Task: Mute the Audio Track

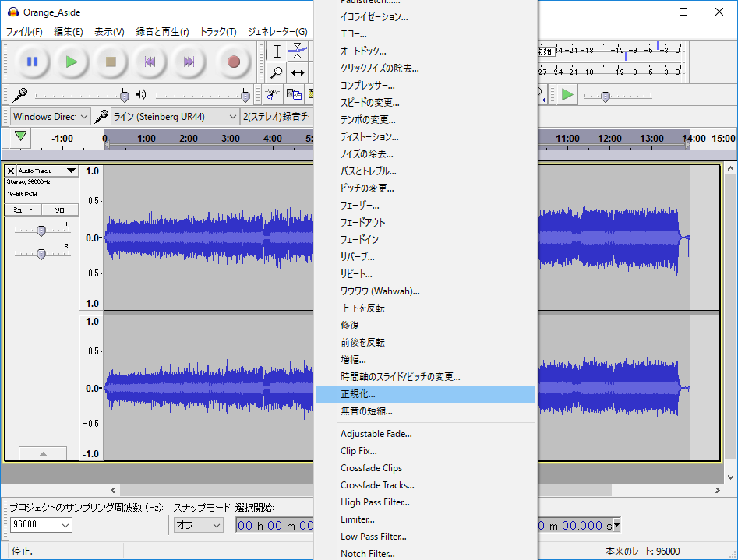Action: pos(23,210)
